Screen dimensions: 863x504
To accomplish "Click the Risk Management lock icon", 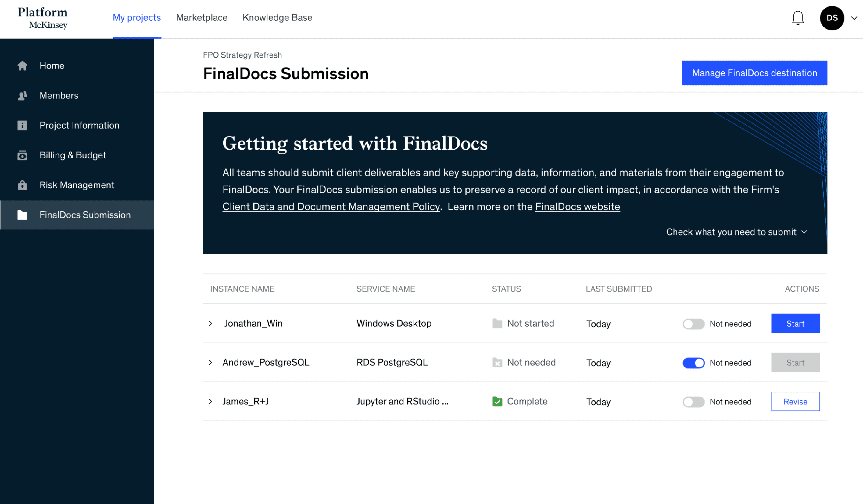I will coord(23,185).
